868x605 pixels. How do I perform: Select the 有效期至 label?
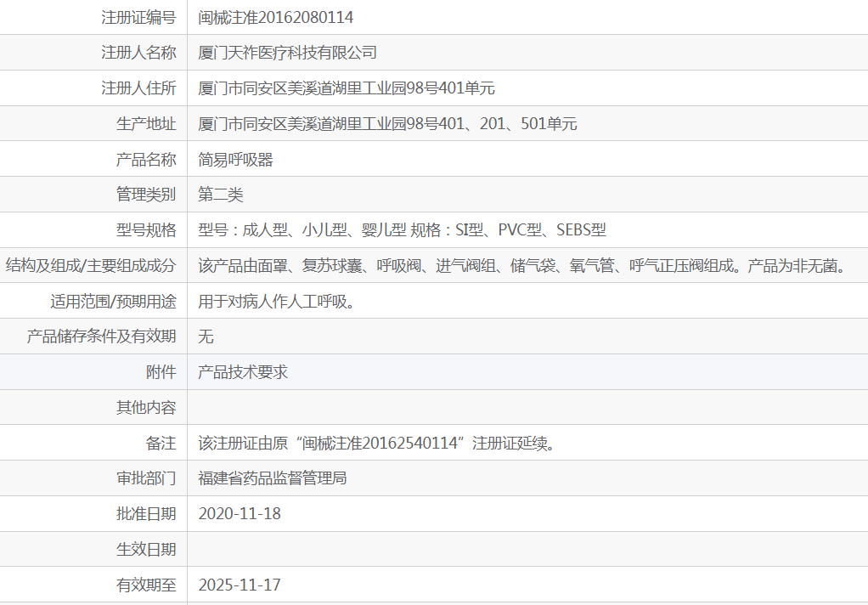pos(146,585)
